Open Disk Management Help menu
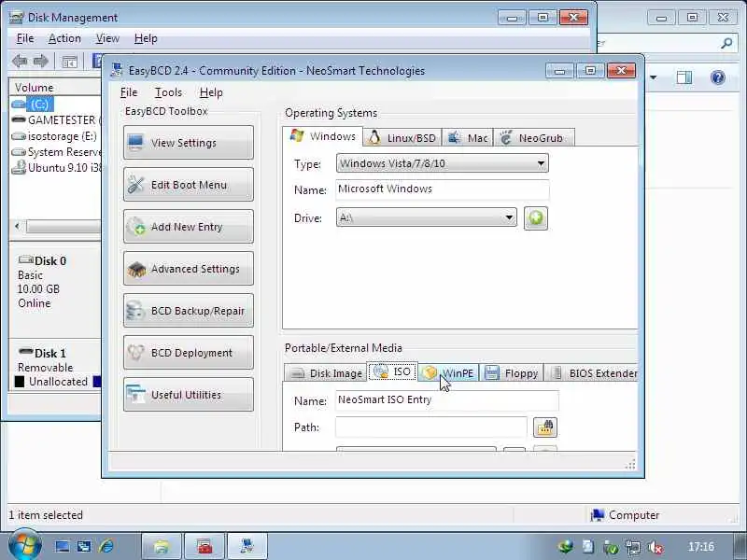Image resolution: width=747 pixels, height=560 pixels. [x=146, y=38]
